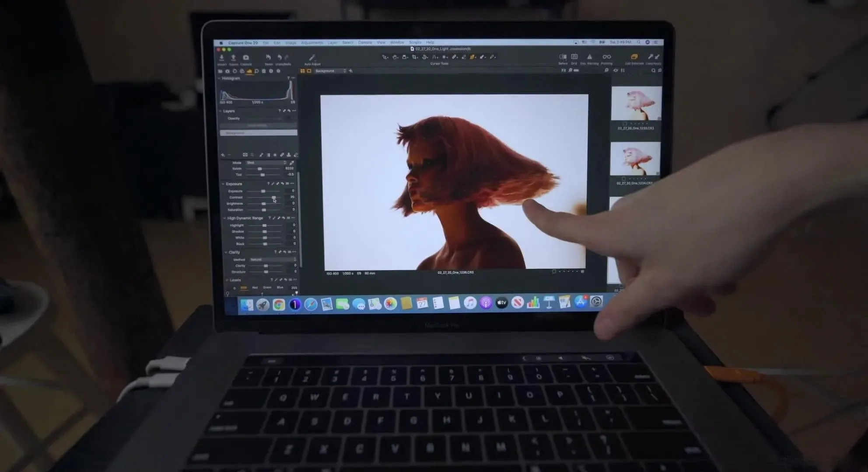Click the Edit Selected icon
Viewport: 868px width, 472px height.
[x=634, y=57]
